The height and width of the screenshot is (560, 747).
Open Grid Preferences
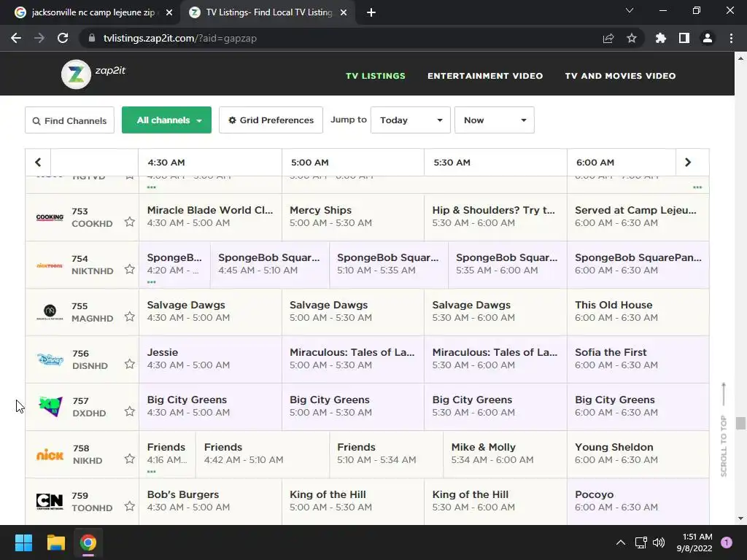(271, 120)
